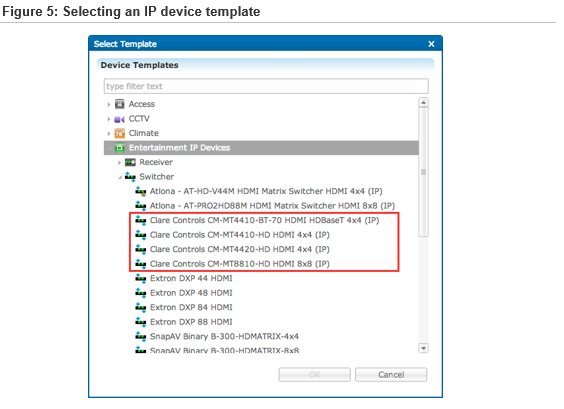Image resolution: width=564 pixels, height=409 pixels.
Task: Select Atlona AT-HD-V44M Matrix Switcher template
Action: 266,191
